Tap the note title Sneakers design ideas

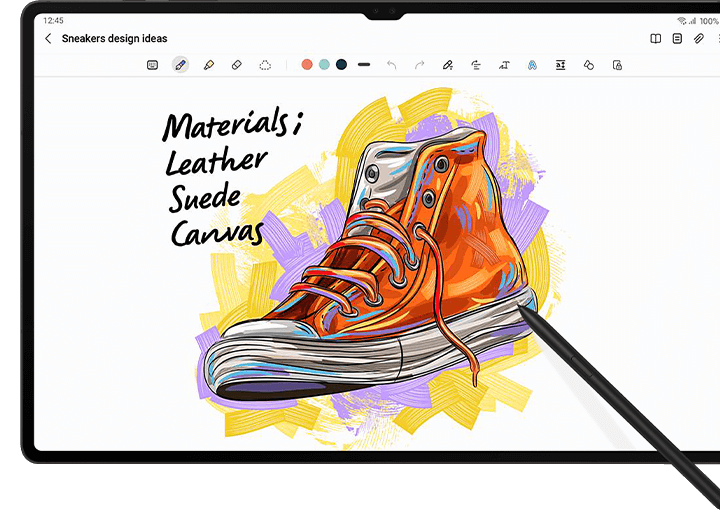click(114, 39)
